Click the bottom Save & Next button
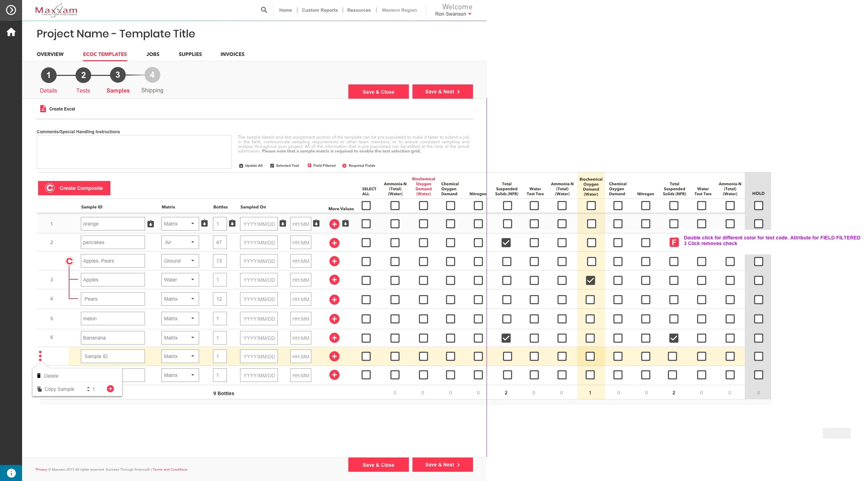The width and height of the screenshot is (868, 481). click(442, 465)
